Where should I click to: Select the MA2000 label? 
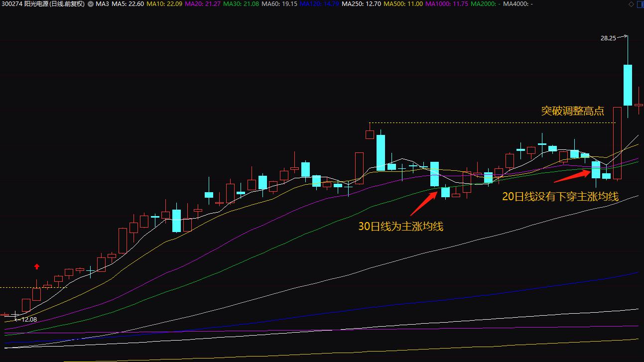(x=485, y=4)
